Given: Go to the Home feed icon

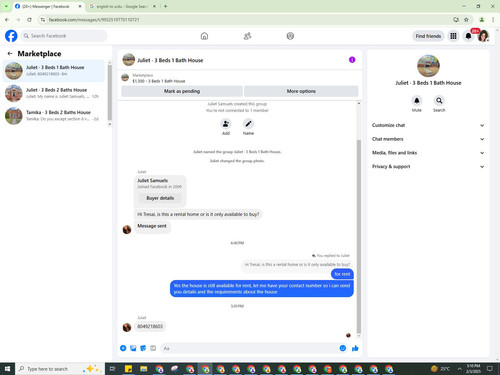Looking at the screenshot, I should click(204, 36).
